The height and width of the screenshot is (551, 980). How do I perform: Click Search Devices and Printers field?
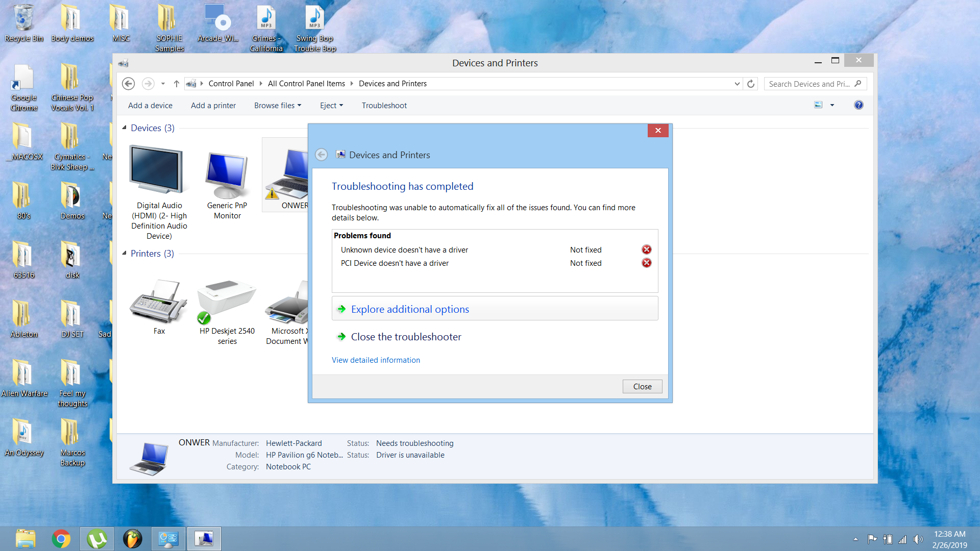pos(815,84)
